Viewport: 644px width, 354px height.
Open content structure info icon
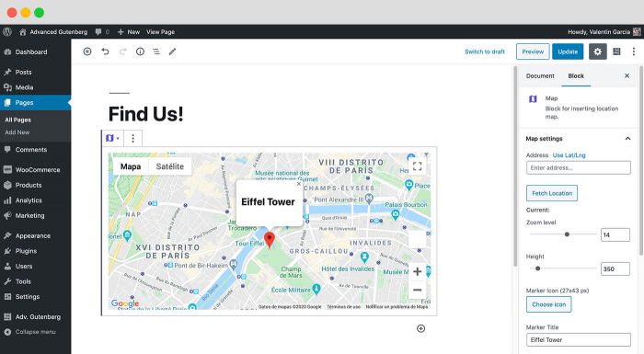(140, 51)
